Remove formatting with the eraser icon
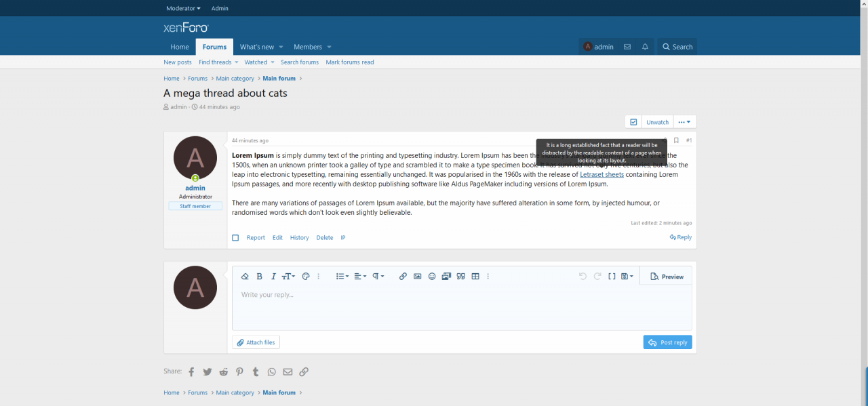The width and height of the screenshot is (868, 406). (245, 277)
